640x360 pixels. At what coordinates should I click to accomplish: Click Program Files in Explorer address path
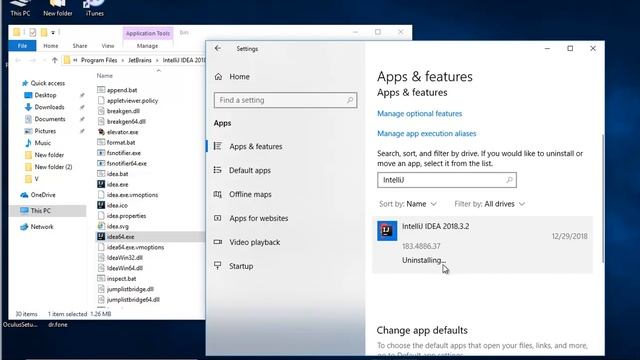coord(99,60)
